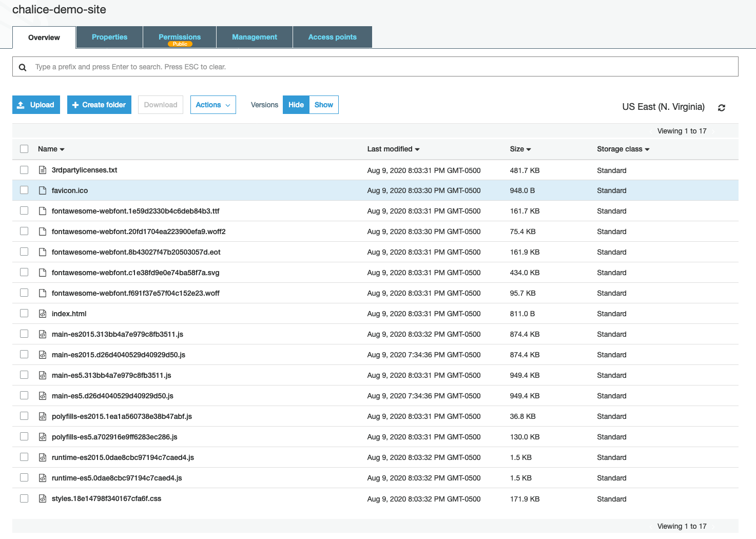Click the Create folder button

coord(99,105)
